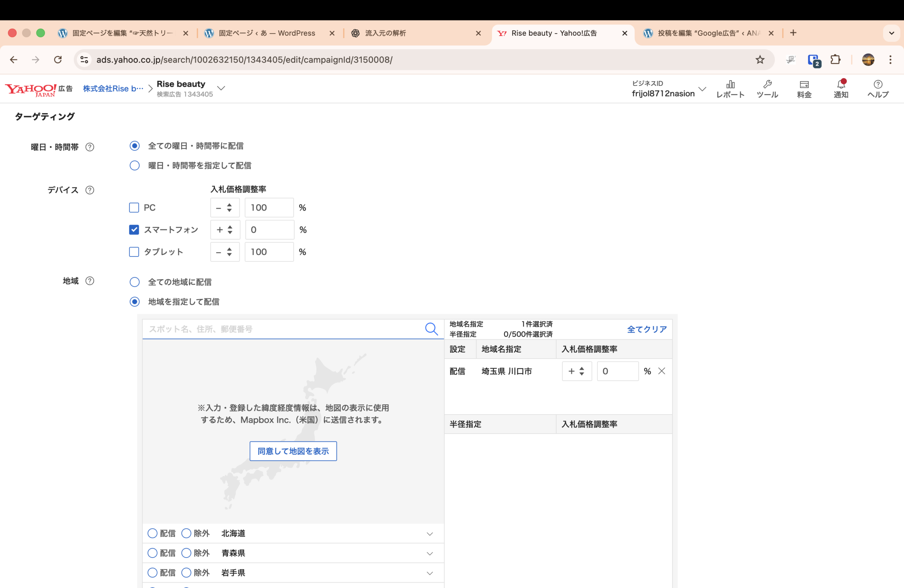Image resolution: width=904 pixels, height=588 pixels.
Task: Click the 全てクリア link
Action: pos(647,329)
